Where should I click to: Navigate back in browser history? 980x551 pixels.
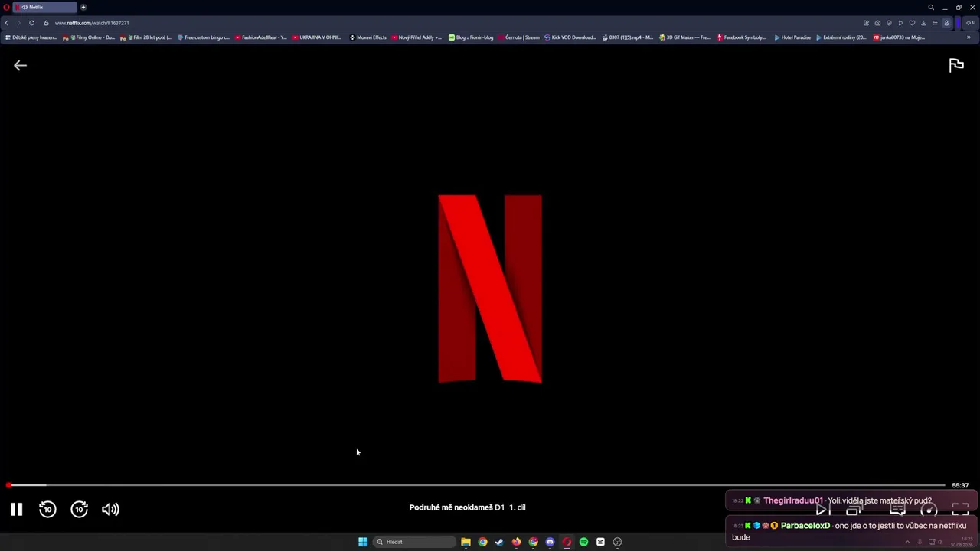click(7, 23)
